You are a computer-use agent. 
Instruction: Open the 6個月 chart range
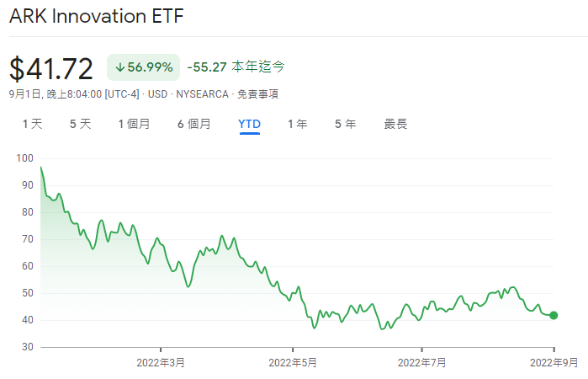point(193,124)
